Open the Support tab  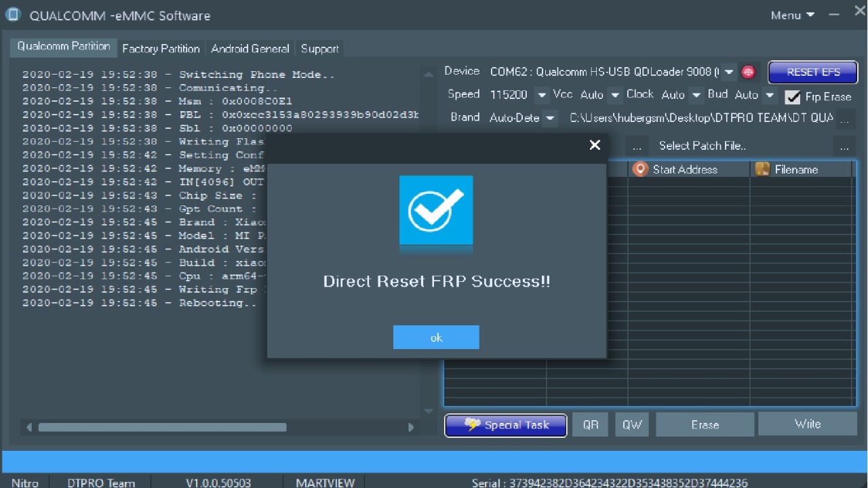coord(319,49)
